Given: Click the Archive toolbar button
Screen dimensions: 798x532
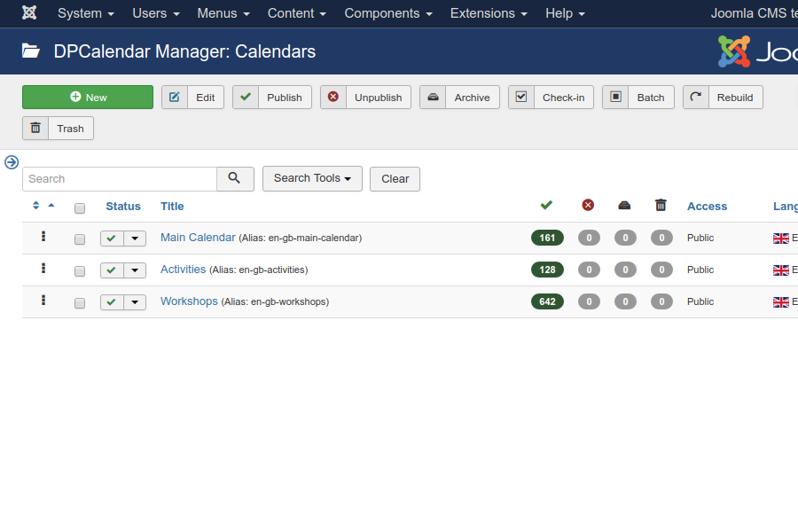Looking at the screenshot, I should coord(459,98).
